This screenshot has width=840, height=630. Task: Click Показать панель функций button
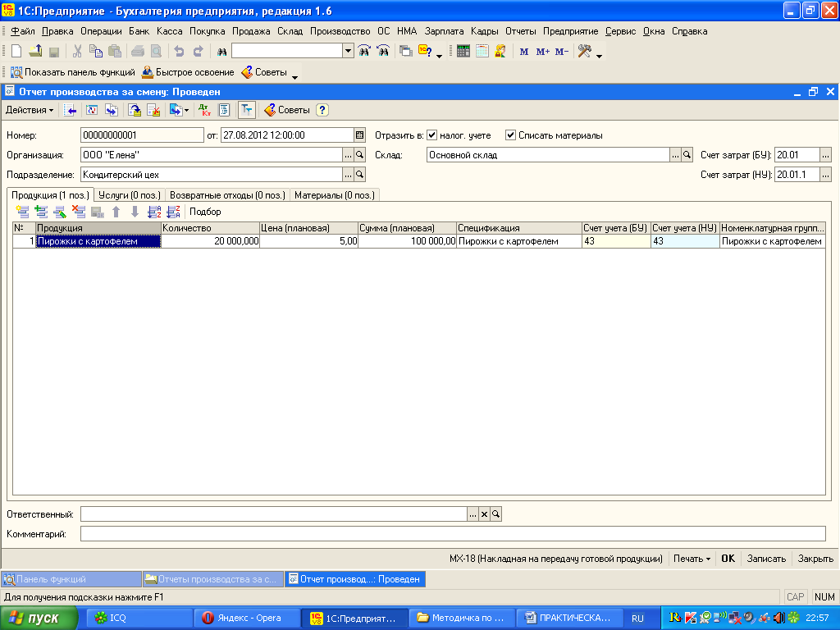tap(73, 72)
